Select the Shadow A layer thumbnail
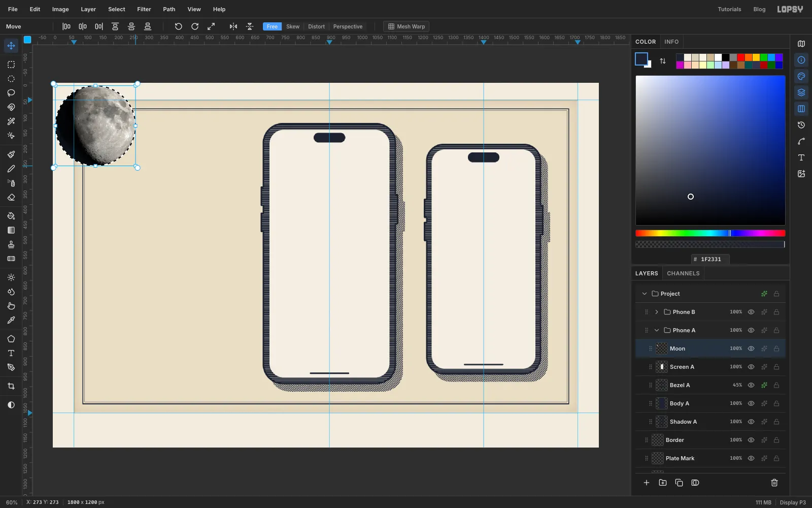The width and height of the screenshot is (812, 508). pyautogui.click(x=662, y=422)
